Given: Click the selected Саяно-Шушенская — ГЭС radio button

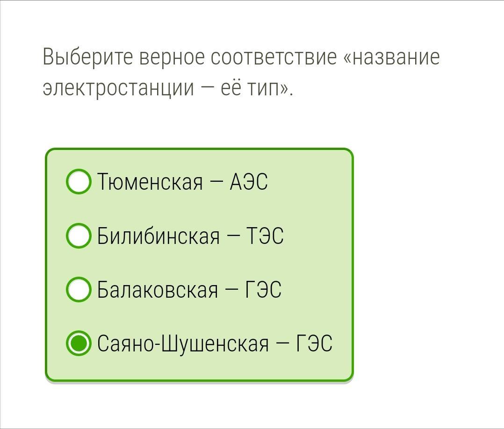Looking at the screenshot, I should (x=79, y=343).
